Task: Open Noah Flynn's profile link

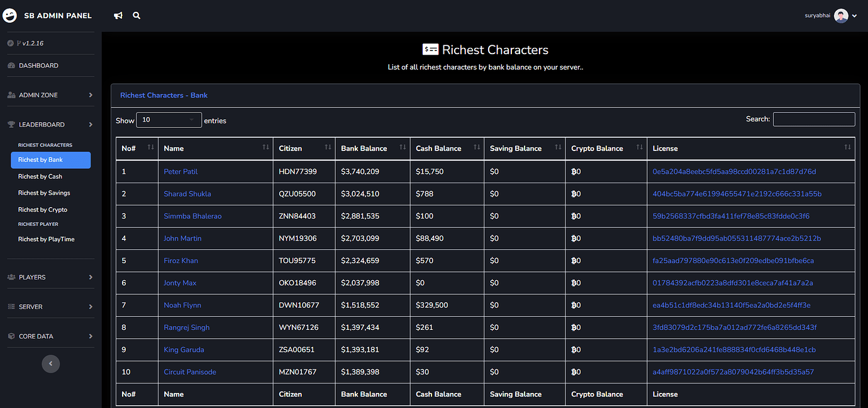Action: point(182,305)
